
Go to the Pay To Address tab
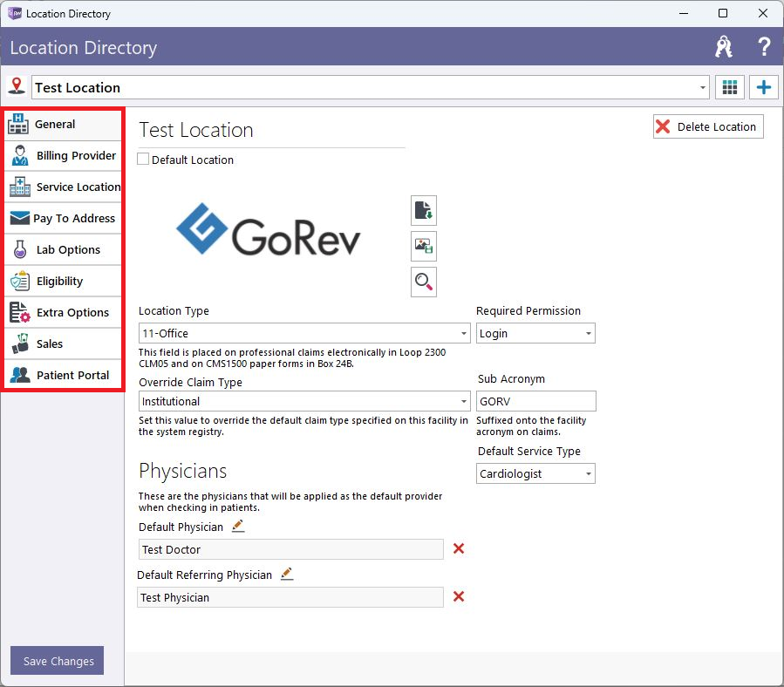point(64,219)
